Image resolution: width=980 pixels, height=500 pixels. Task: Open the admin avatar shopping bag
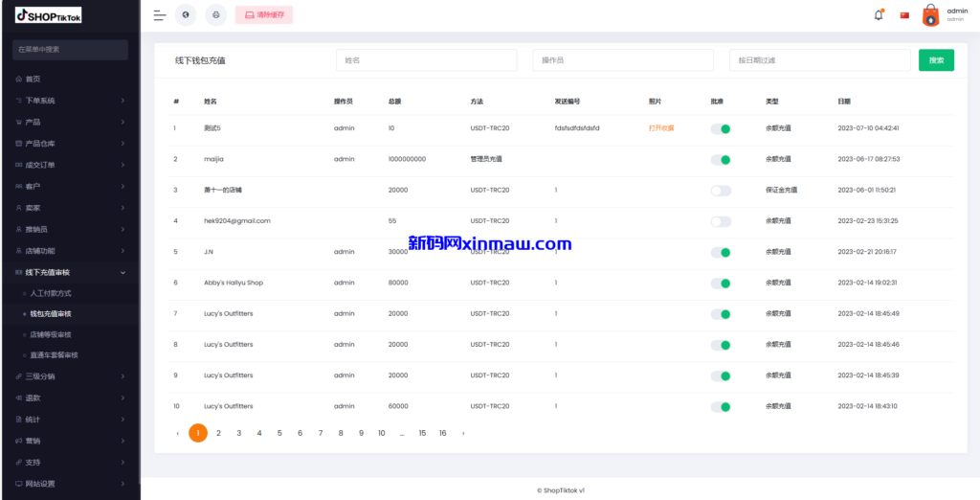[x=930, y=15]
